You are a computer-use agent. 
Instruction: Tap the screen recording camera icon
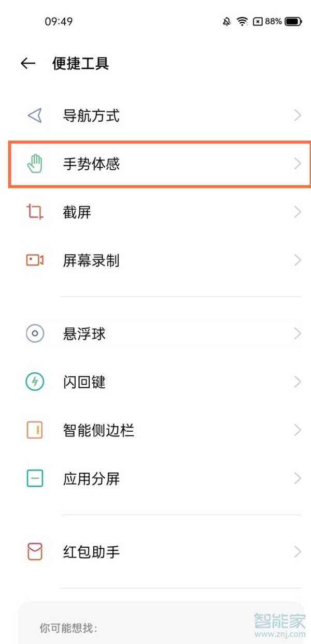(x=35, y=260)
